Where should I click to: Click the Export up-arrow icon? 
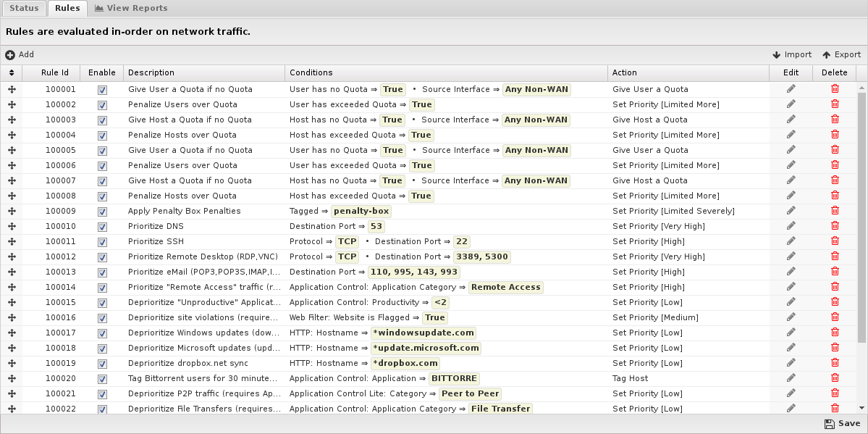827,55
